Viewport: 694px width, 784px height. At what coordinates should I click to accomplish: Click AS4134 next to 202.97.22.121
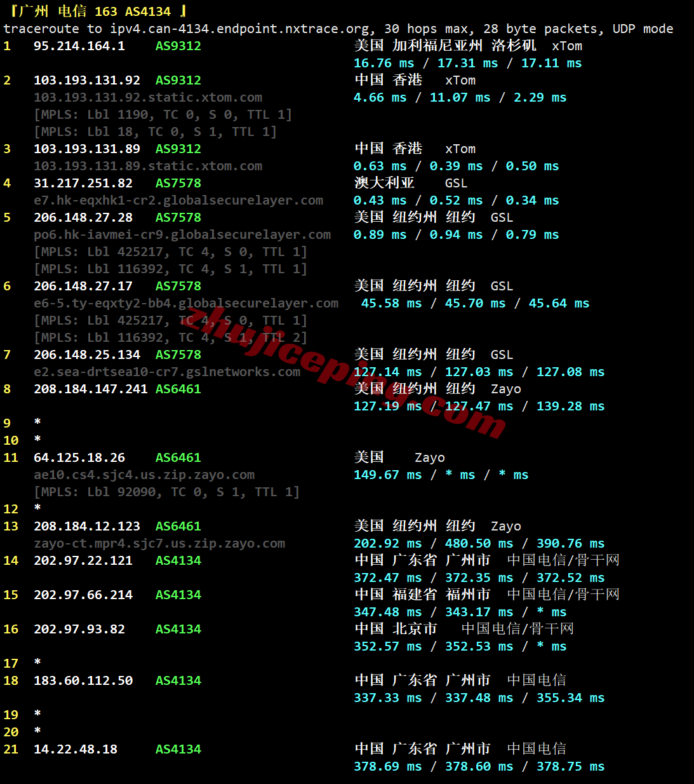(x=178, y=560)
